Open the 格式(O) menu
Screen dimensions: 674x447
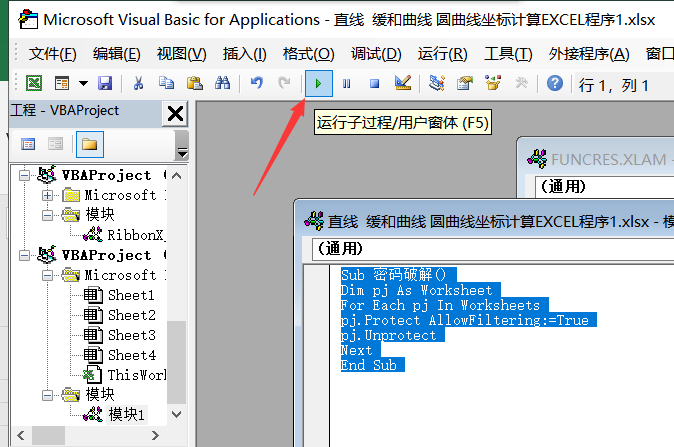308,54
